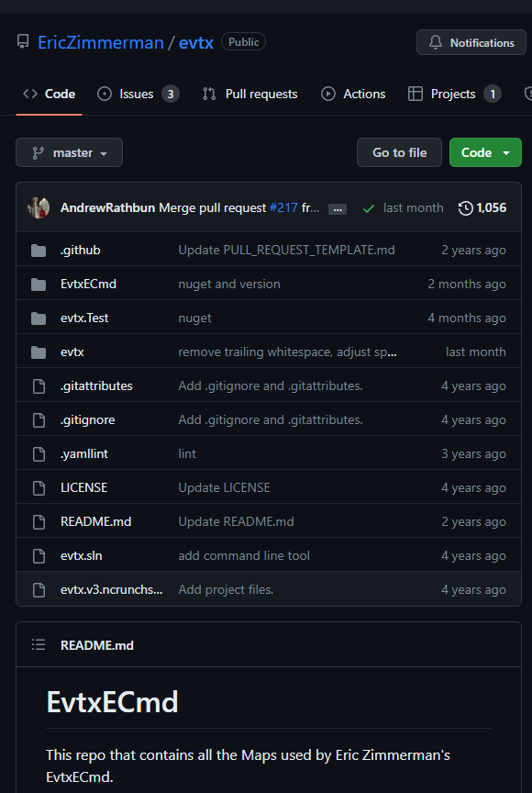Click the git branch icon on master
Screen dimensions: 532x793
(x=38, y=152)
